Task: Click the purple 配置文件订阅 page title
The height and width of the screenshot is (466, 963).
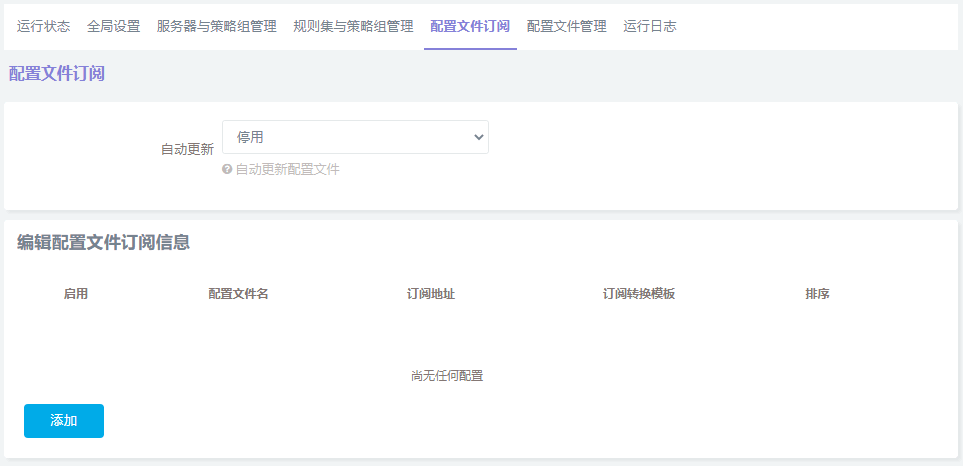Action: pyautogui.click(x=57, y=73)
